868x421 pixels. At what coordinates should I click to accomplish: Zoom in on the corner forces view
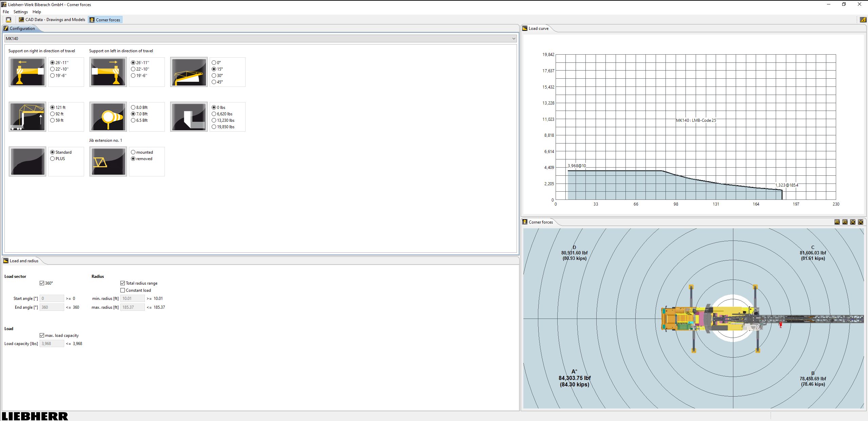pyautogui.click(x=837, y=222)
